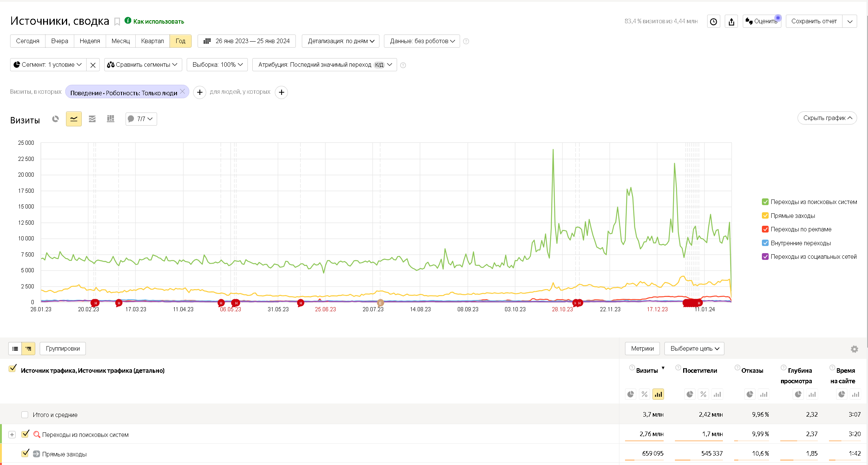Select the Квартал period tab
The image size is (868, 465).
(x=152, y=41)
